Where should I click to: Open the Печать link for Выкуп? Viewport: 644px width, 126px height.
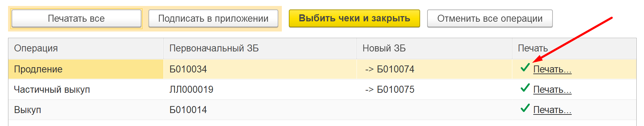552,110
